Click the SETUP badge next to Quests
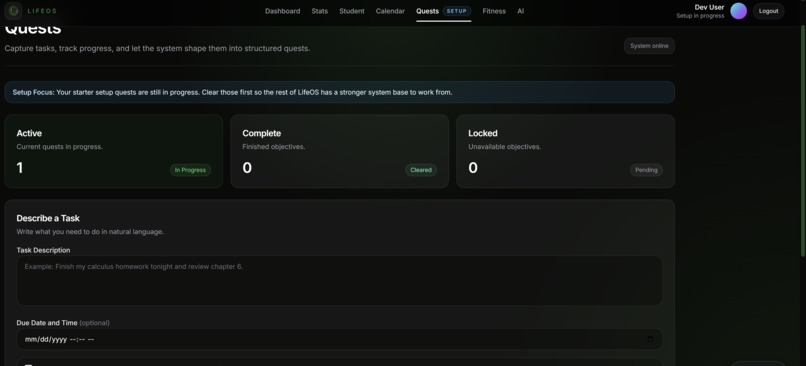Image resolution: width=806 pixels, height=366 pixels. click(x=457, y=11)
